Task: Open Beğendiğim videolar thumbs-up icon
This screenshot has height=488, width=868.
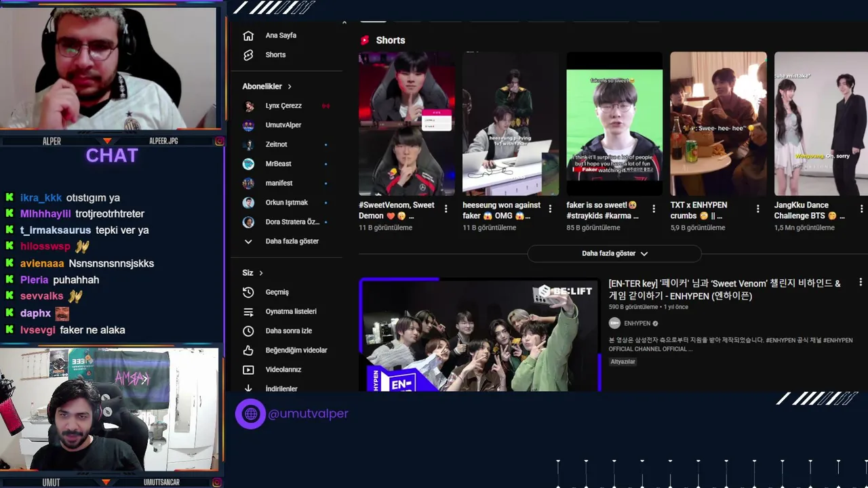Action: click(x=248, y=350)
